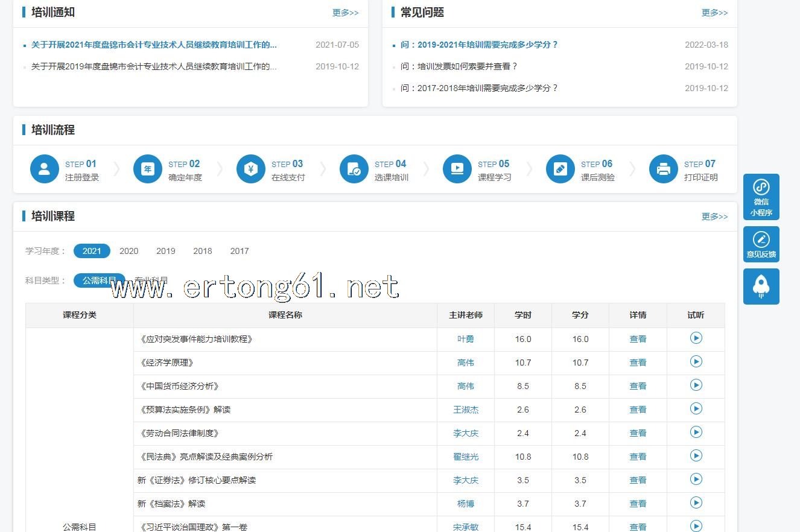Select the 公需科目 subject type filter
Image resolution: width=800 pixels, height=532 pixels.
(x=99, y=280)
